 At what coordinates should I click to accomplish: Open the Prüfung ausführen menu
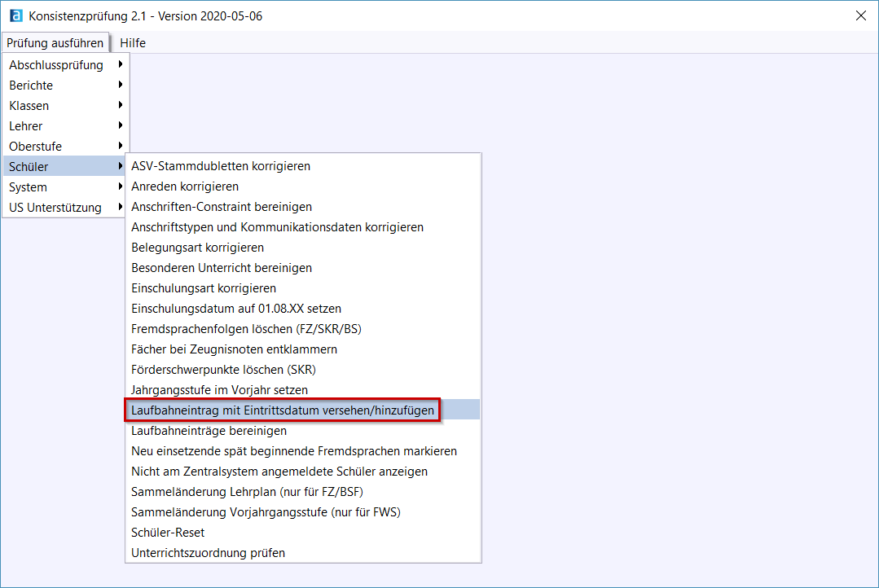[x=55, y=43]
